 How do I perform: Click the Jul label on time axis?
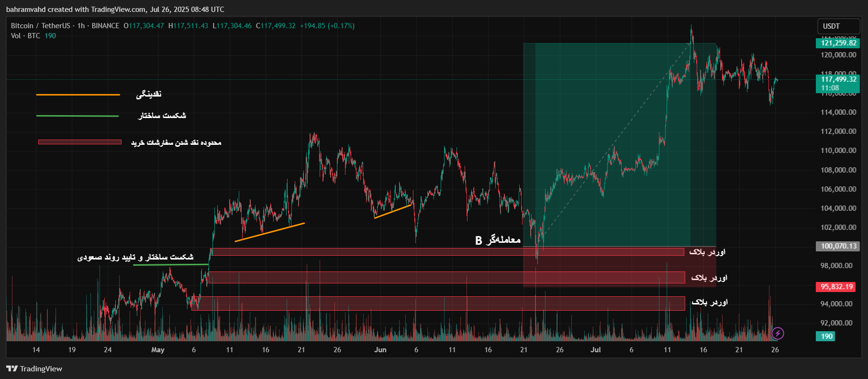[x=596, y=350]
